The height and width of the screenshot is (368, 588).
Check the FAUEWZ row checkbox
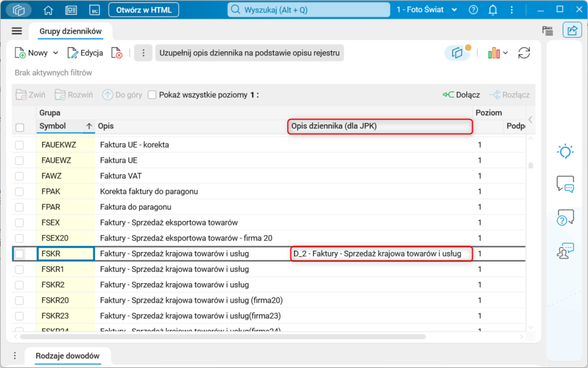(19, 160)
